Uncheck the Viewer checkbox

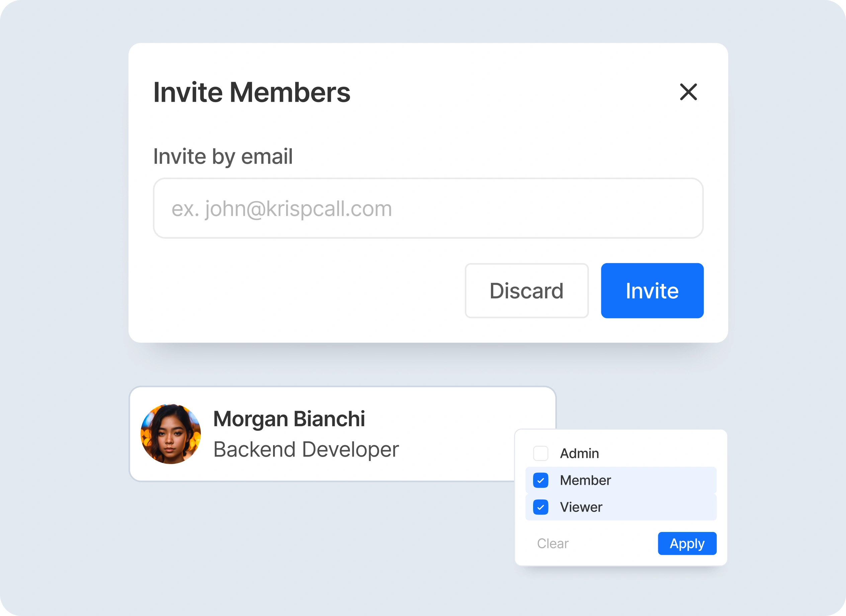[540, 507]
